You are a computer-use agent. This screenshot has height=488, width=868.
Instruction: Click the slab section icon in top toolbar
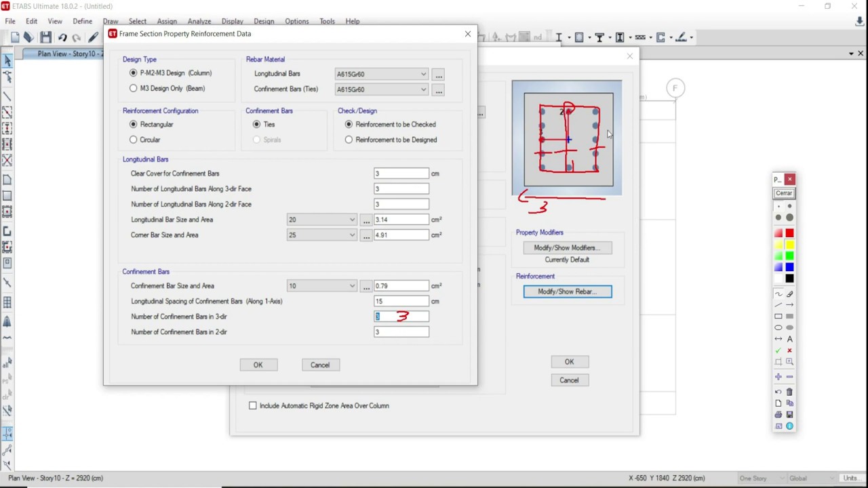click(579, 37)
